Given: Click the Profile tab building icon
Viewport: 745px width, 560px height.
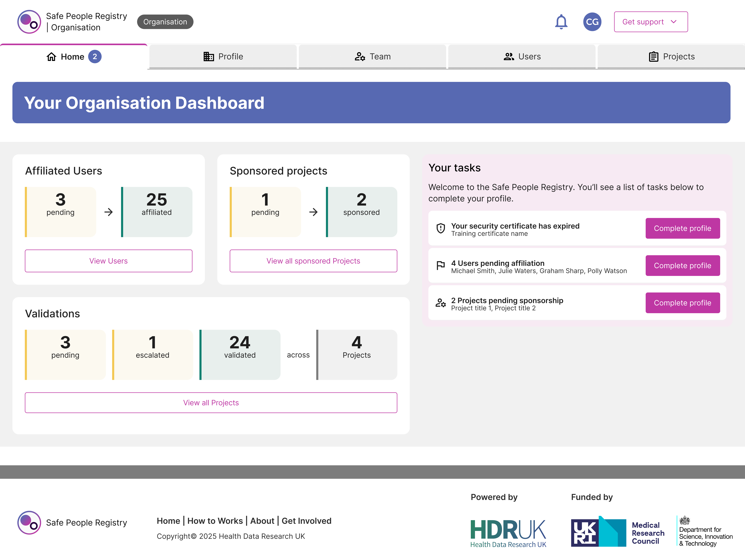Looking at the screenshot, I should 208,57.
